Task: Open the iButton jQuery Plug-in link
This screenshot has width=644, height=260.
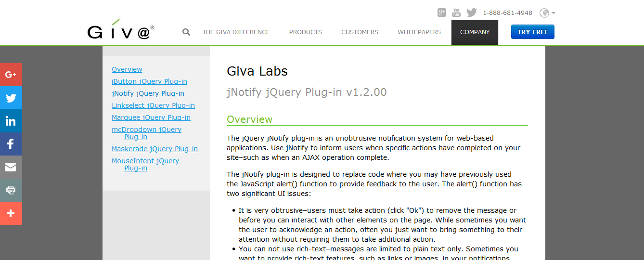Action: tap(149, 81)
